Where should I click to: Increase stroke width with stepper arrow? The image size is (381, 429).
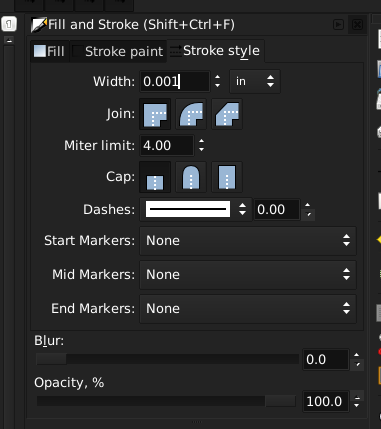click(x=217, y=77)
